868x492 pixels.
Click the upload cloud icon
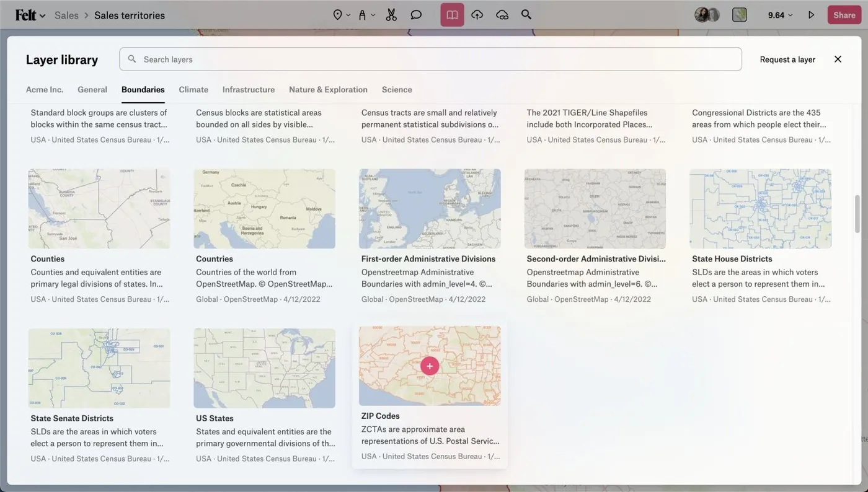477,15
